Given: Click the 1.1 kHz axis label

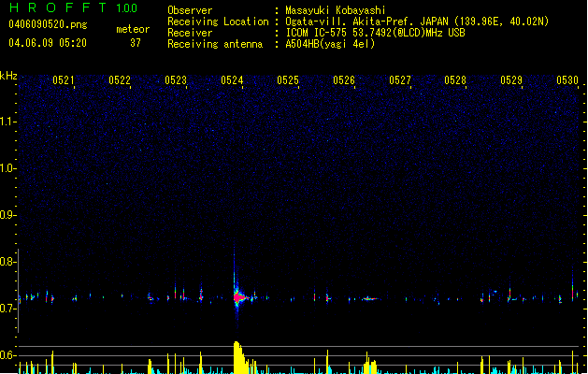Looking at the screenshot, I should tap(7, 122).
